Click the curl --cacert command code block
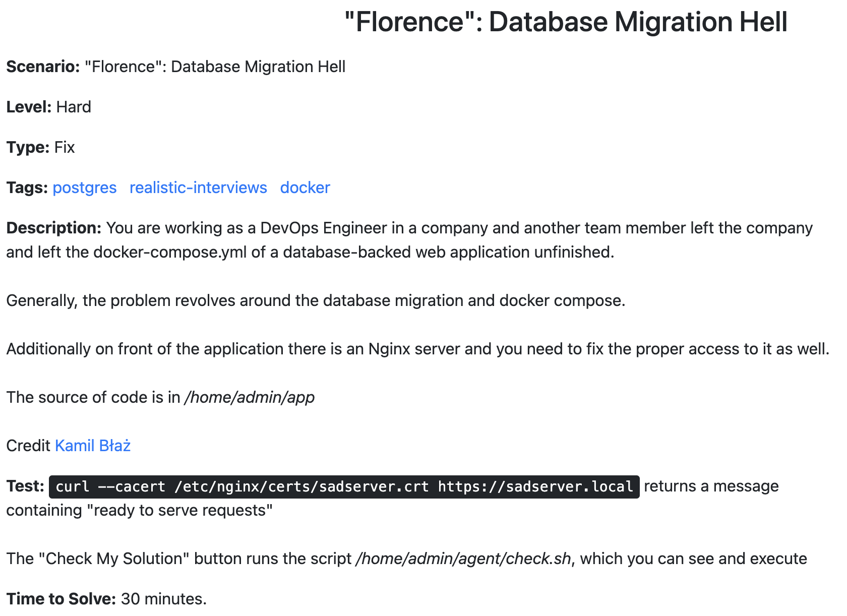This screenshot has height=616, width=847. click(x=344, y=486)
